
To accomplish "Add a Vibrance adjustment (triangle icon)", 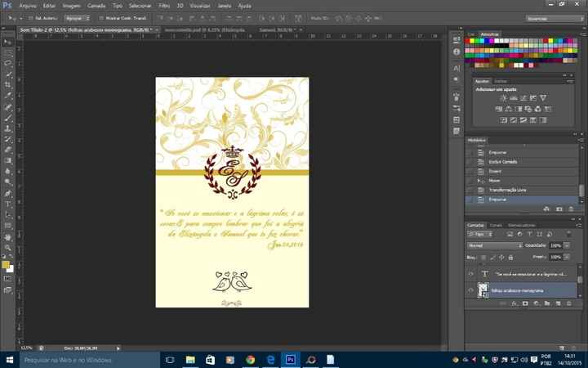I will (x=542, y=98).
